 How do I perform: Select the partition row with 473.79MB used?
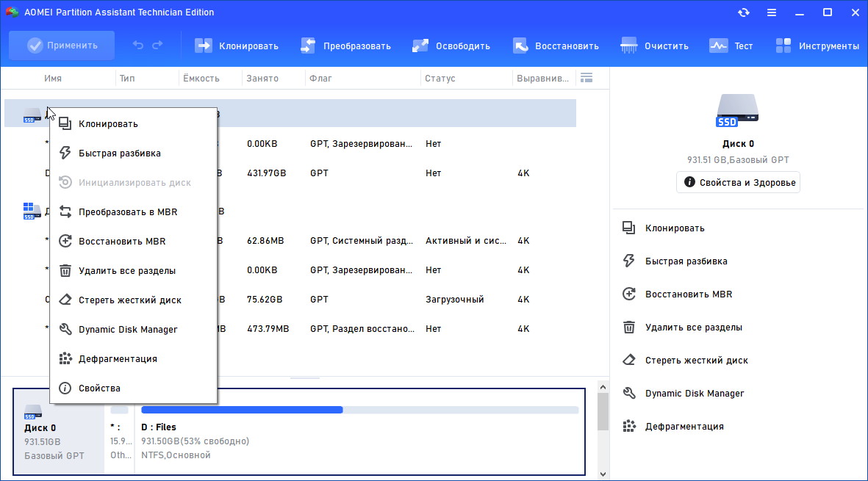pyautogui.click(x=290, y=328)
